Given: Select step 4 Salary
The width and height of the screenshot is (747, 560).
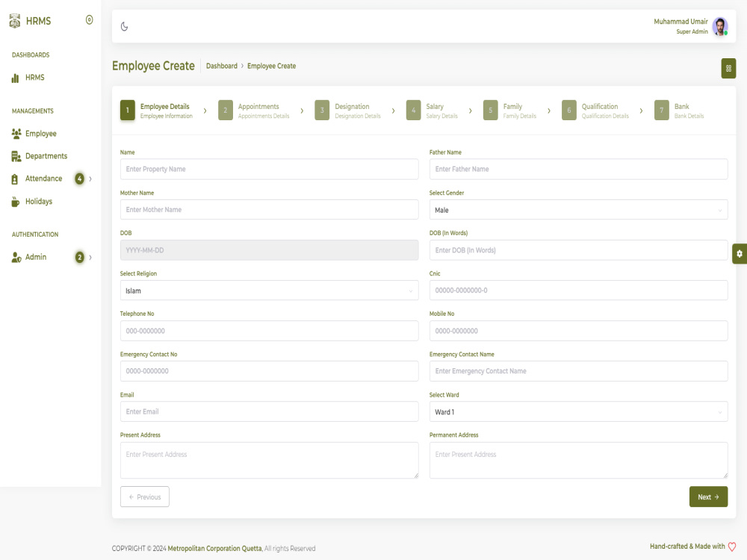Looking at the screenshot, I should click(x=432, y=111).
